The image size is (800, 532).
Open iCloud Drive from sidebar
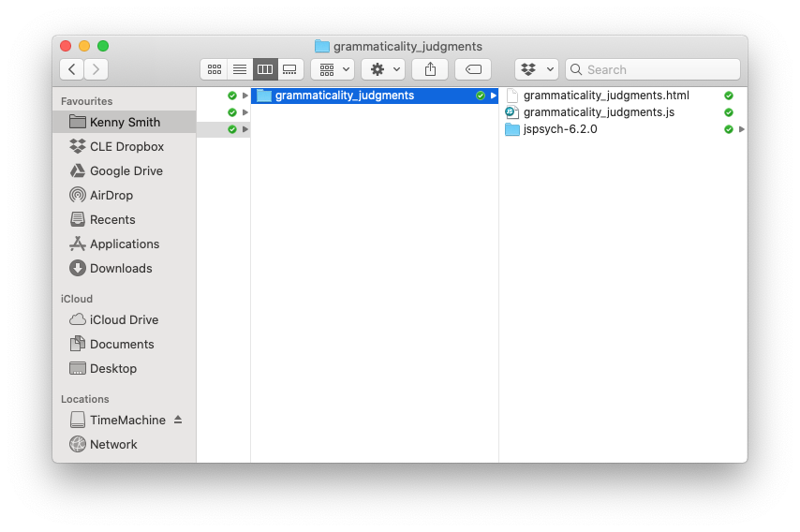tap(124, 319)
